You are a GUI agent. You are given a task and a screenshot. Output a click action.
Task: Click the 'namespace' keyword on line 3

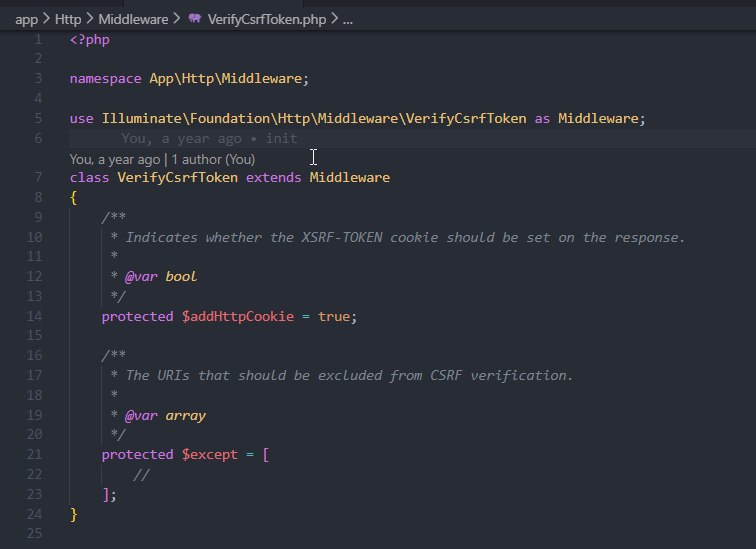(x=106, y=79)
